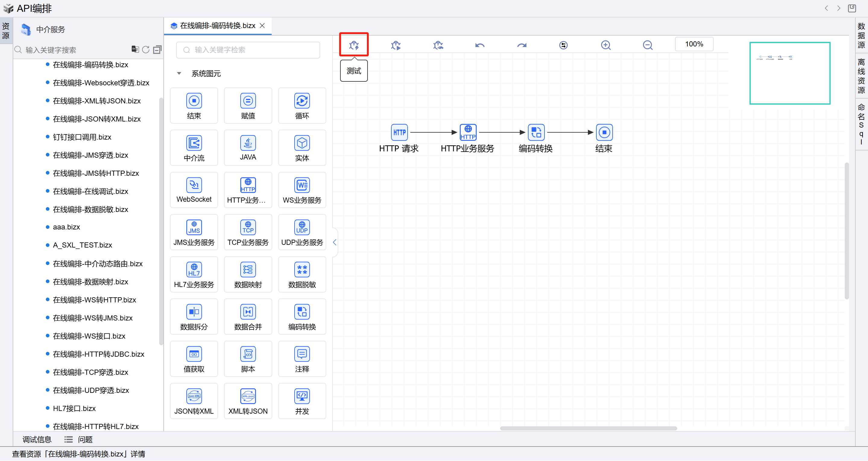This screenshot has height=461, width=868.
Task: Click the collapse-all icon in the resource panel
Action: coord(157,50)
